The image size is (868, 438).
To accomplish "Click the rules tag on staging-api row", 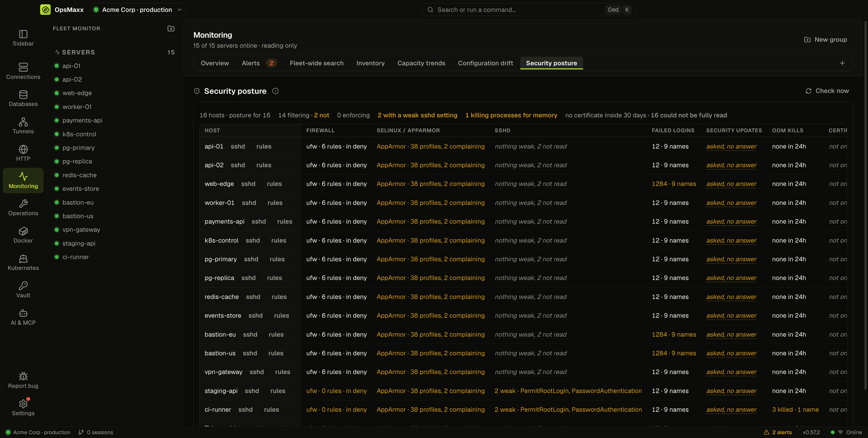I will click(278, 391).
